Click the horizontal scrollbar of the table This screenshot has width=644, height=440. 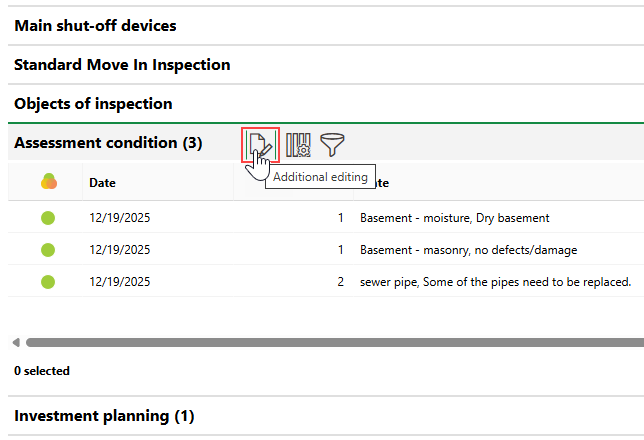coord(330,342)
